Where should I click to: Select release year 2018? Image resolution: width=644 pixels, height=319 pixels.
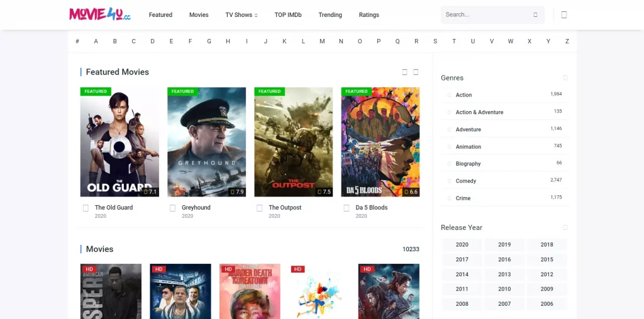[547, 245]
